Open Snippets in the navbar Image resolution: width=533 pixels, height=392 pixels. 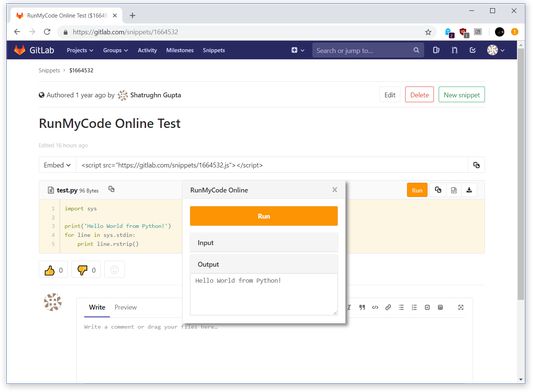pos(214,50)
